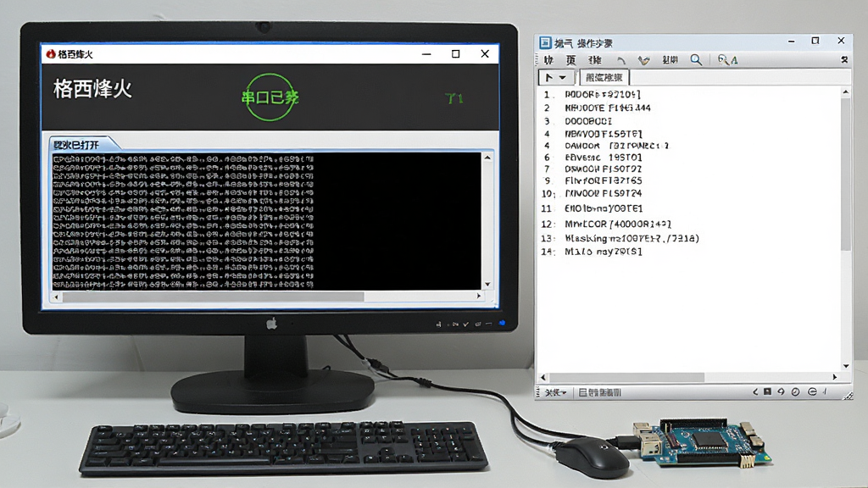Click the black square icon in the status bar
Image resolution: width=868 pixels, height=488 pixels.
[x=767, y=391]
